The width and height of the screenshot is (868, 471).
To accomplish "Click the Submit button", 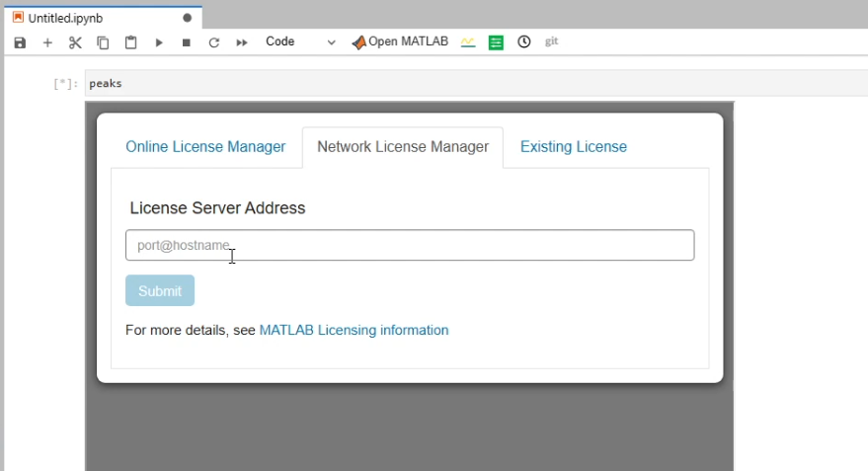I will click(x=160, y=290).
